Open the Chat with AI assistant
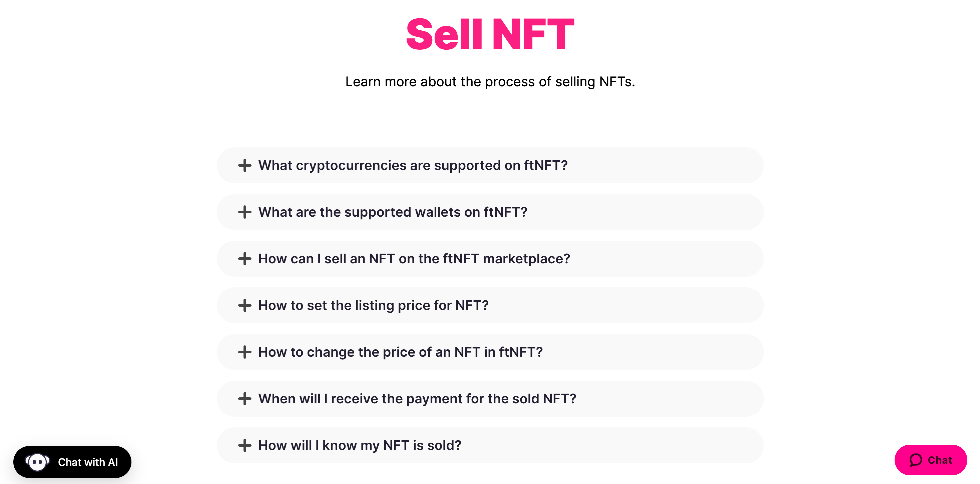The image size is (980, 484). 72,462
